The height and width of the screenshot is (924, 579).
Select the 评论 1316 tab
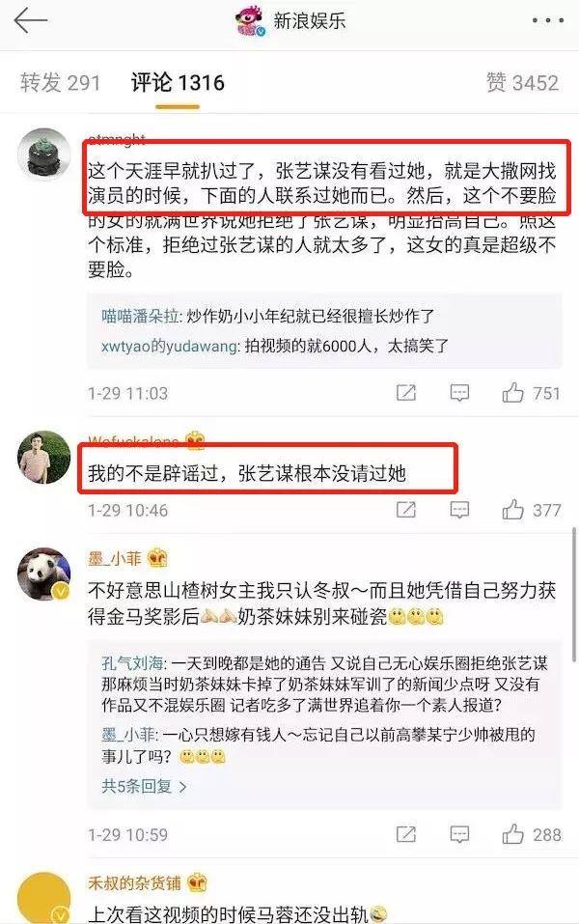178,82
